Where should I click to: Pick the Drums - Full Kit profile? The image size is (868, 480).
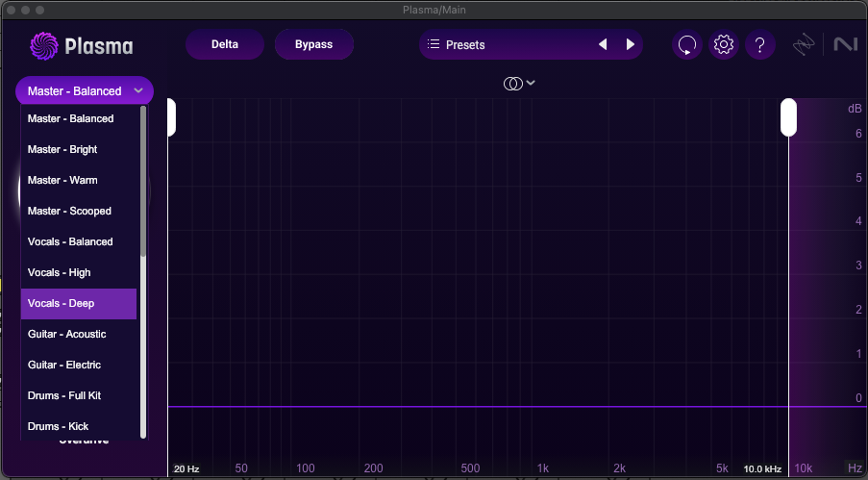pos(79,395)
